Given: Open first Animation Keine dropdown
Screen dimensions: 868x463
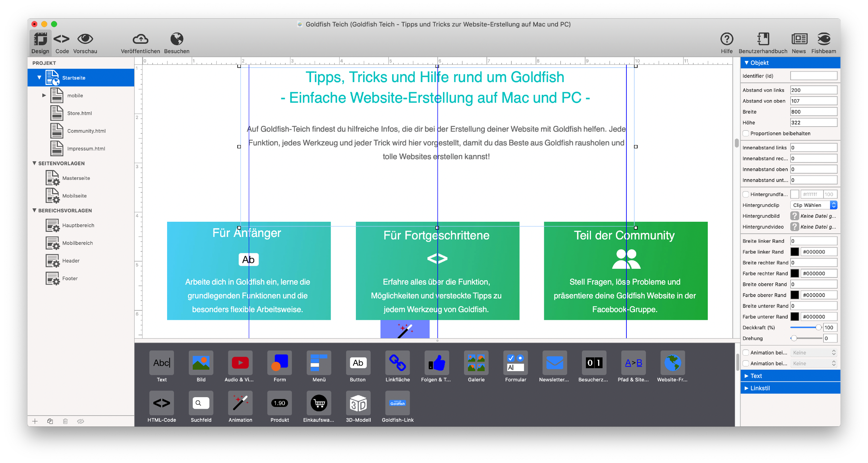Looking at the screenshot, I should click(814, 353).
